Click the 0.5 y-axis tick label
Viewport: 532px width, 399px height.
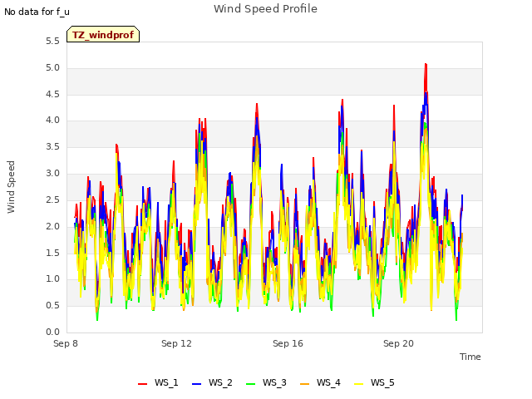pos(52,305)
